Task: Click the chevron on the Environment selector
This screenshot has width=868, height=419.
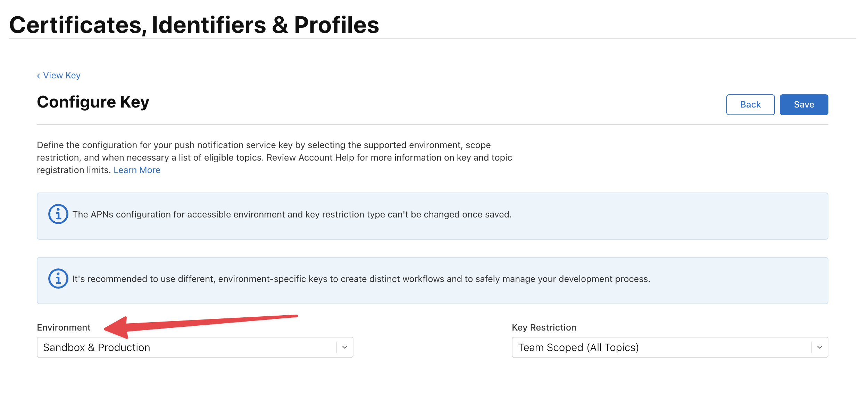Action: coord(344,347)
